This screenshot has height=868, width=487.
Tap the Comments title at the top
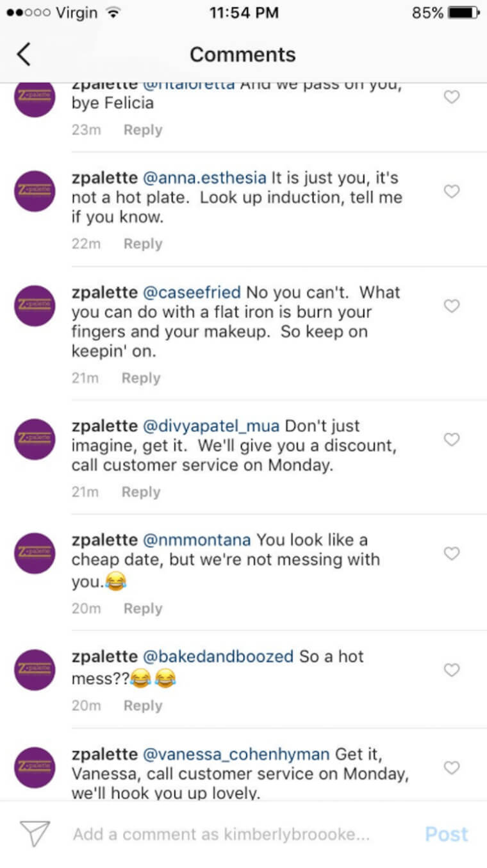click(x=242, y=54)
